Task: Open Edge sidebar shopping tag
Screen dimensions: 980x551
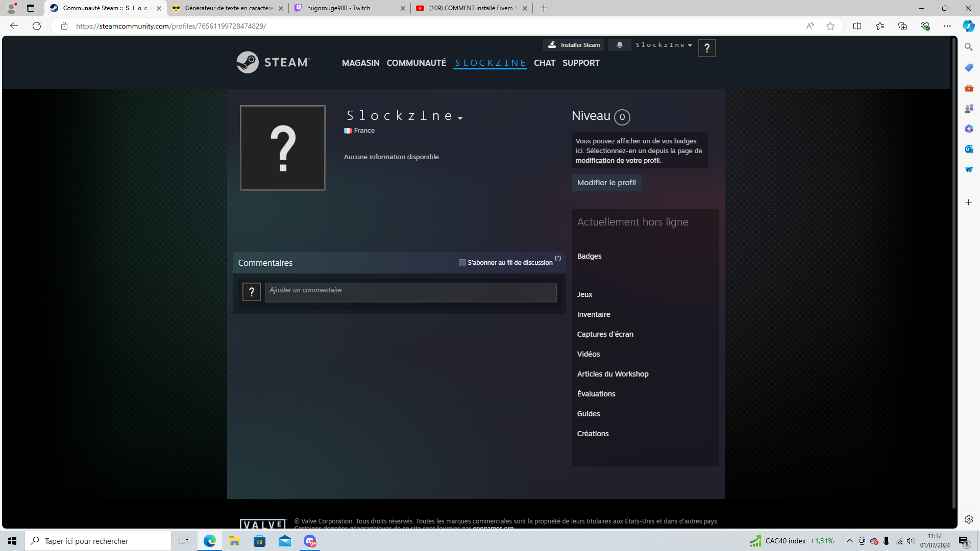Action: pyautogui.click(x=969, y=67)
